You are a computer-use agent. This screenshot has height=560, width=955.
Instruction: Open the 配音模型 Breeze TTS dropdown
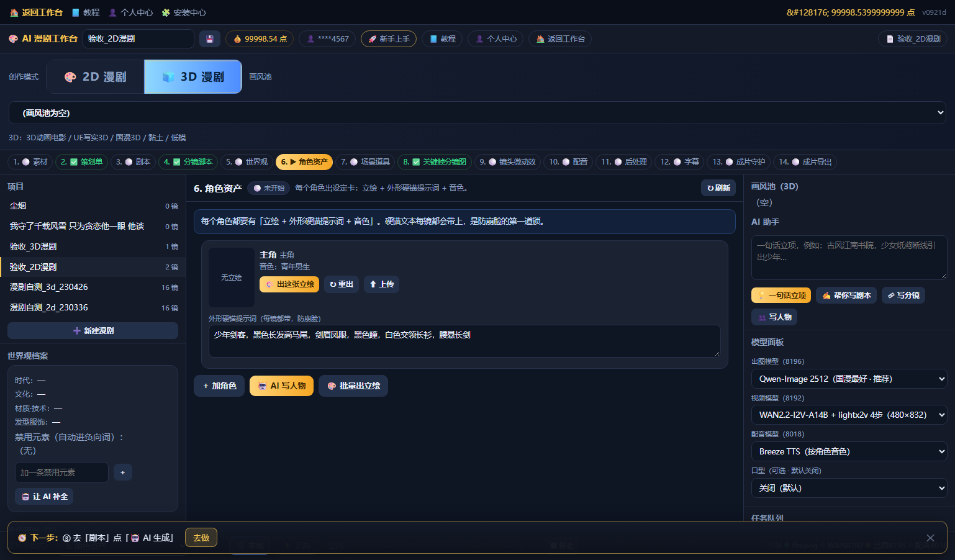849,451
